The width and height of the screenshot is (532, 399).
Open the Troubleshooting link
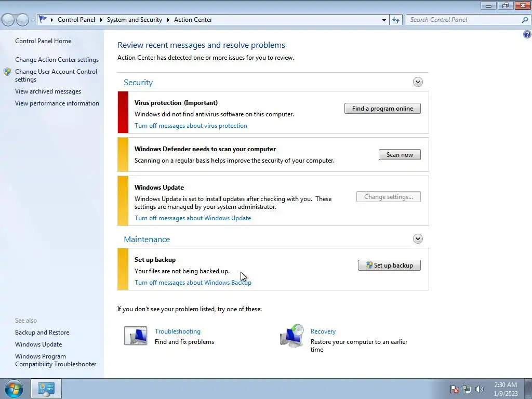(178, 331)
